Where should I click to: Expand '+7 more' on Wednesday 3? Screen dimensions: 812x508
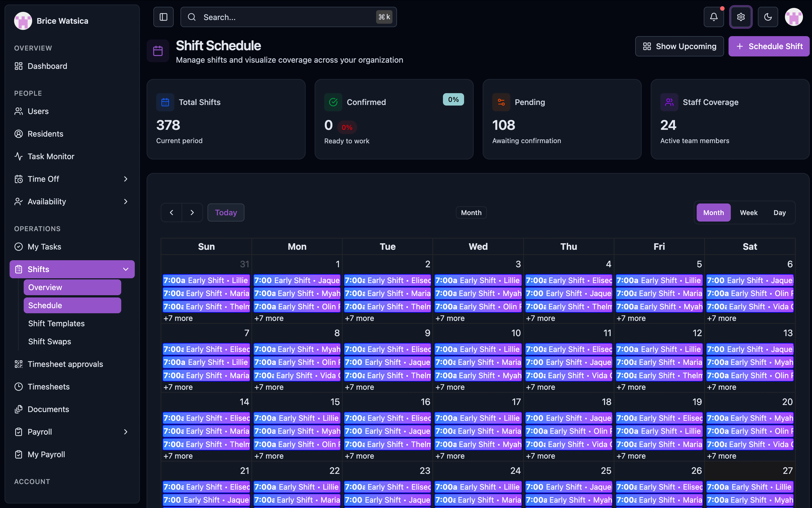point(450,318)
